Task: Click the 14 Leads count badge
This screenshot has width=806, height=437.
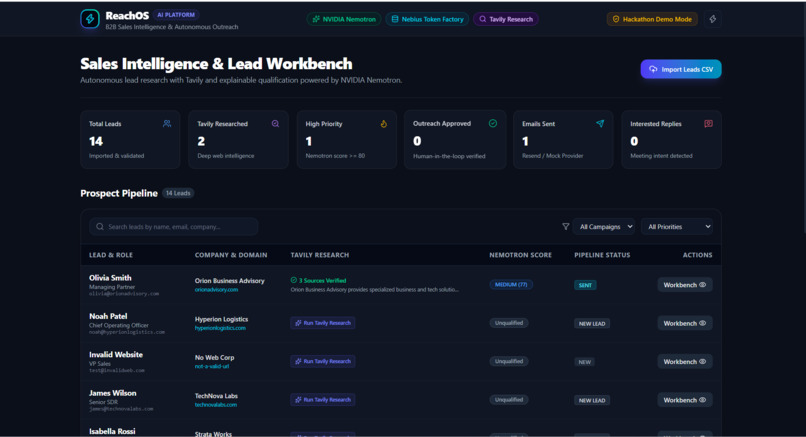Action: pyautogui.click(x=178, y=193)
